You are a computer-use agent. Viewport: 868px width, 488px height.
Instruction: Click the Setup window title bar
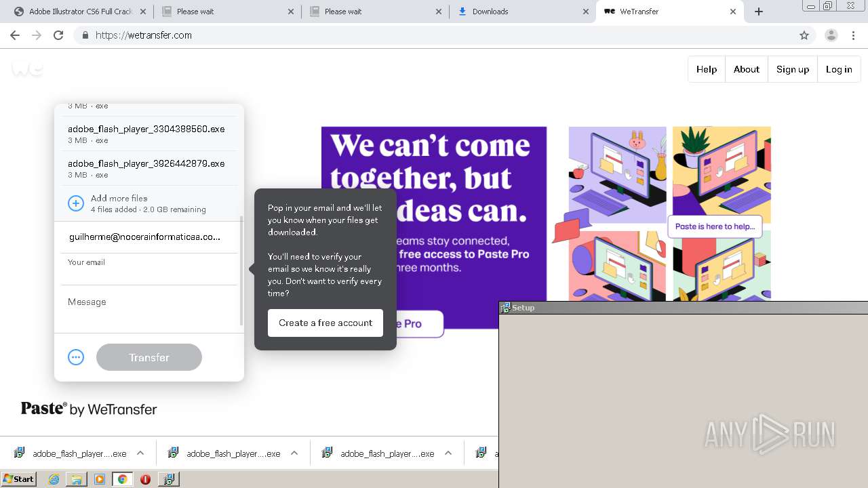coord(683,308)
